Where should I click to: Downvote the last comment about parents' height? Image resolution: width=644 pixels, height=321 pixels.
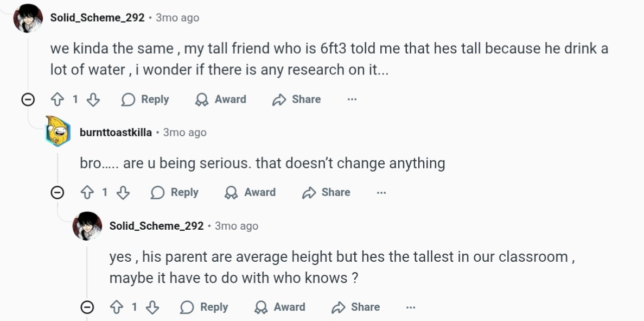(x=152, y=307)
